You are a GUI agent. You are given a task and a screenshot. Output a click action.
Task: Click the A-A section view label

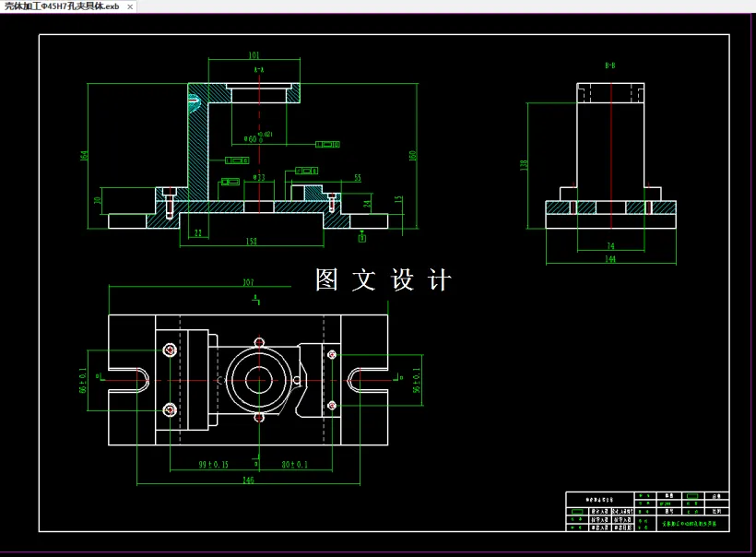[x=259, y=70]
